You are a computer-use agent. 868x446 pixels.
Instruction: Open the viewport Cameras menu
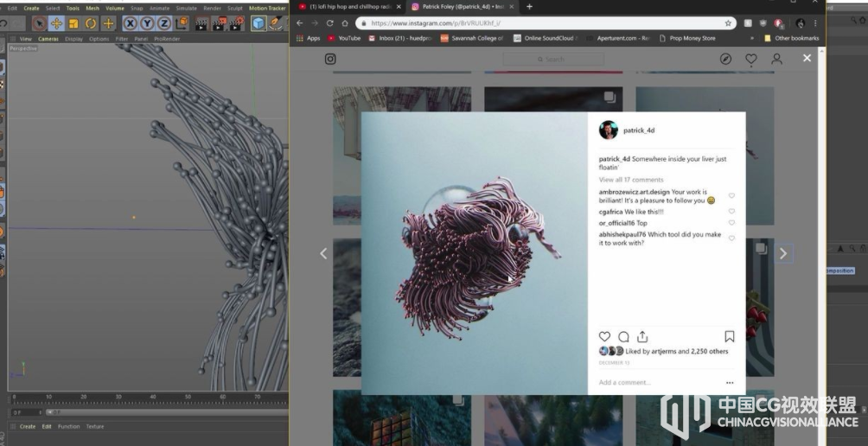click(48, 39)
